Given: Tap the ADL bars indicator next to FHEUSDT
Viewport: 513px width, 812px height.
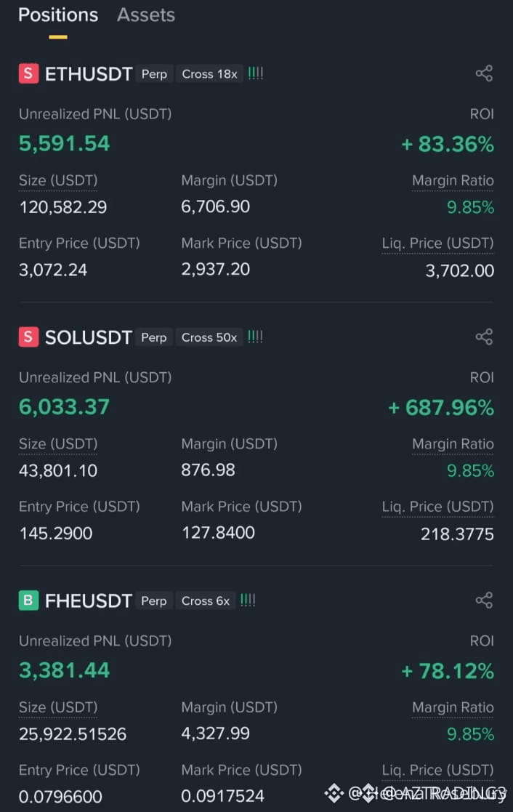Looking at the screenshot, I should [248, 600].
